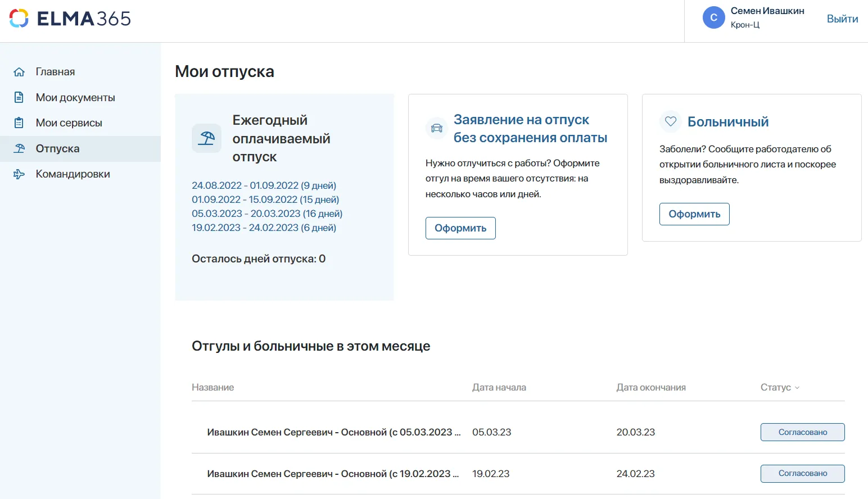Click the heart icon on Больничный card
This screenshot has height=499, width=868.
pos(670,121)
